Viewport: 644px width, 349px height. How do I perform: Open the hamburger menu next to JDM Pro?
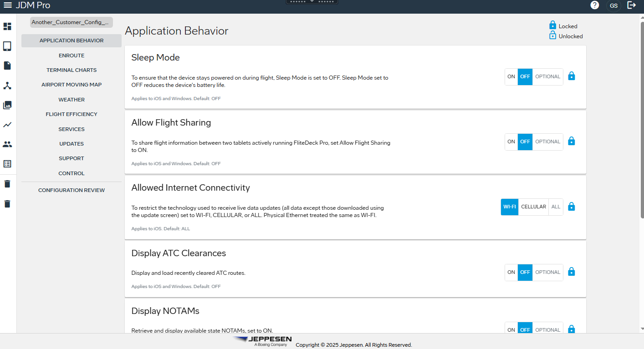pyautogui.click(x=7, y=5)
